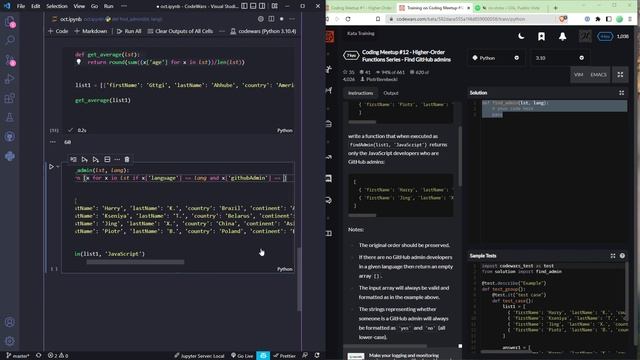Run the find_admin notebook cell
Viewport: 640px width, 360px height.
tap(51, 167)
